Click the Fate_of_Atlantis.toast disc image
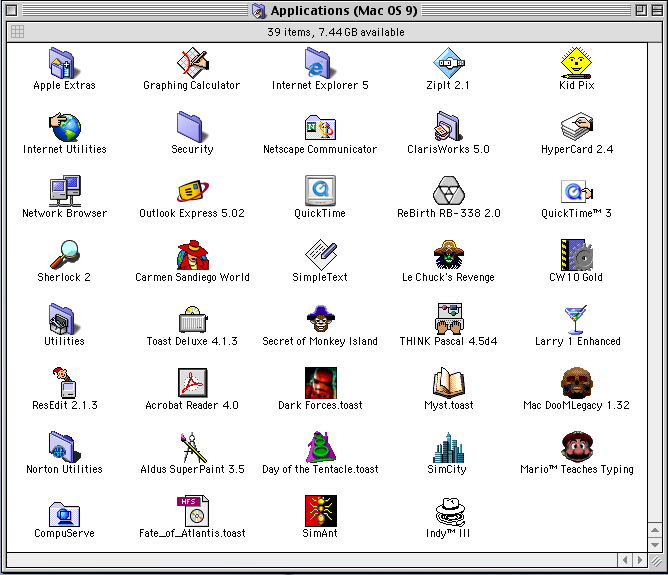The height and width of the screenshot is (575, 668). pos(192,510)
